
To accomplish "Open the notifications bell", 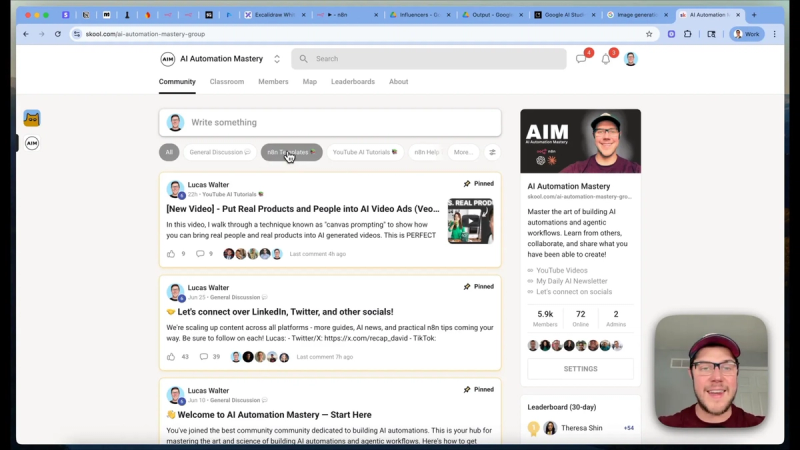I will tap(606, 59).
